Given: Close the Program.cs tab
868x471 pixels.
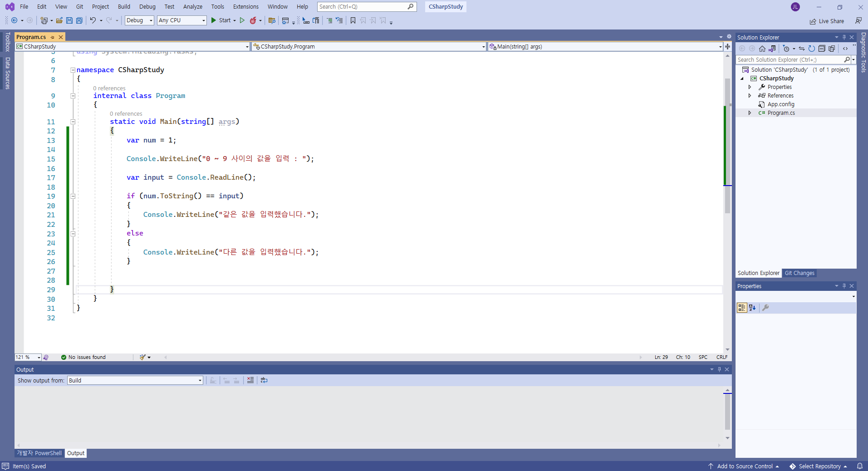Looking at the screenshot, I should (x=61, y=37).
